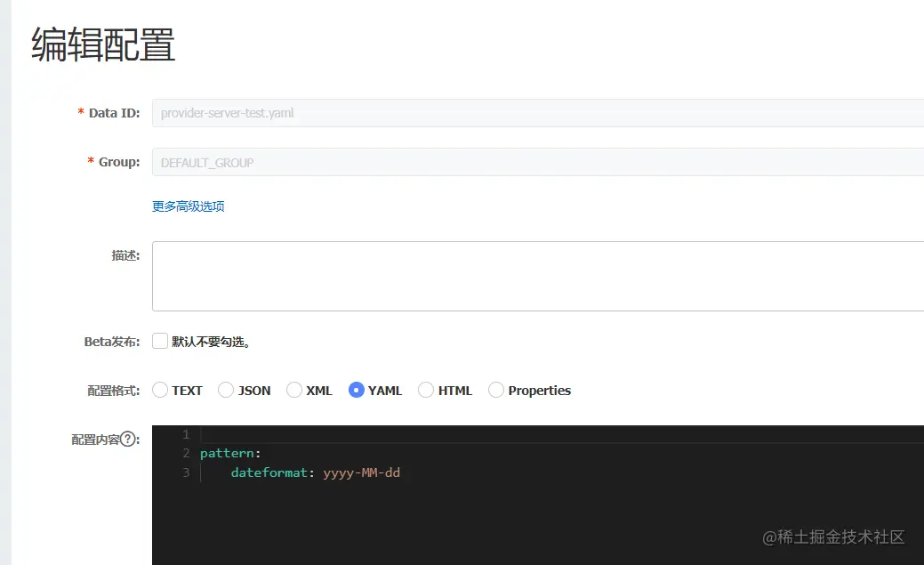Viewport: 924px width, 565px height.
Task: Select the HTML format radio button
Action: coord(426,390)
